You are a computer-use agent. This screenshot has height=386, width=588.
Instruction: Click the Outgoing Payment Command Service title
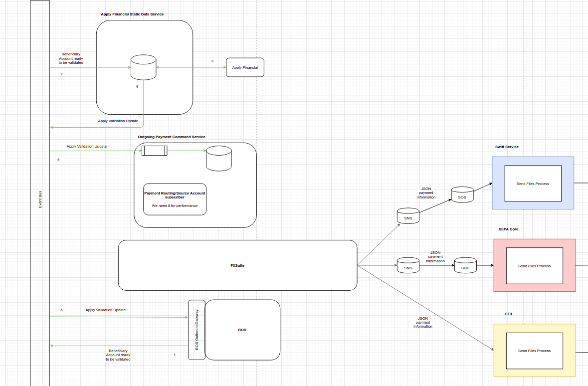[172, 137]
